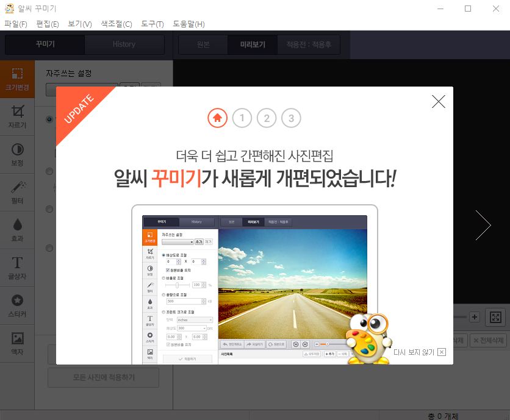Close the update popup with the X
The width and height of the screenshot is (510, 420).
click(x=439, y=101)
